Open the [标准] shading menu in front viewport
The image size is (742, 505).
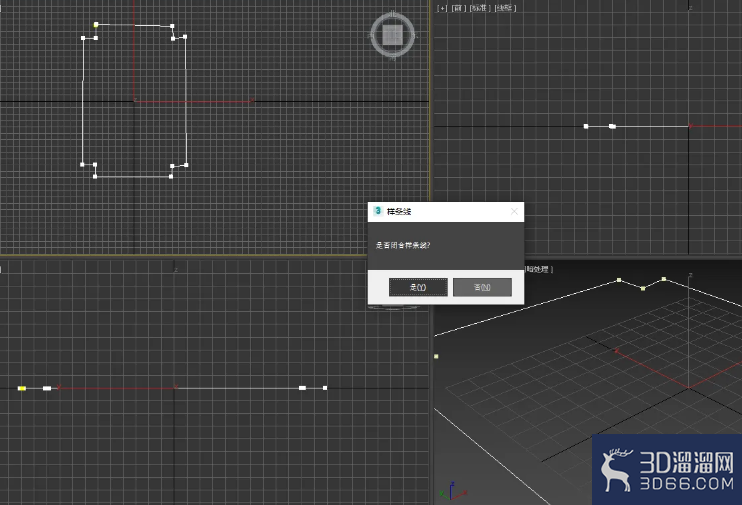click(x=480, y=8)
